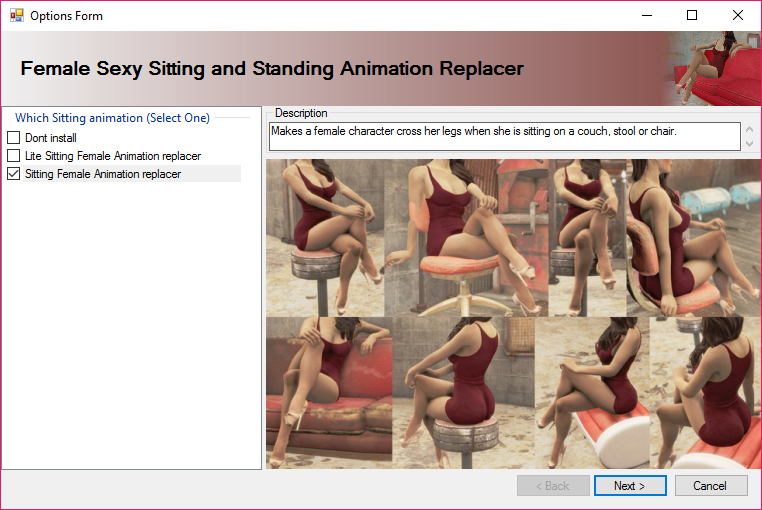Click the Options Form window icon
This screenshot has width=762, height=510.
(16, 16)
